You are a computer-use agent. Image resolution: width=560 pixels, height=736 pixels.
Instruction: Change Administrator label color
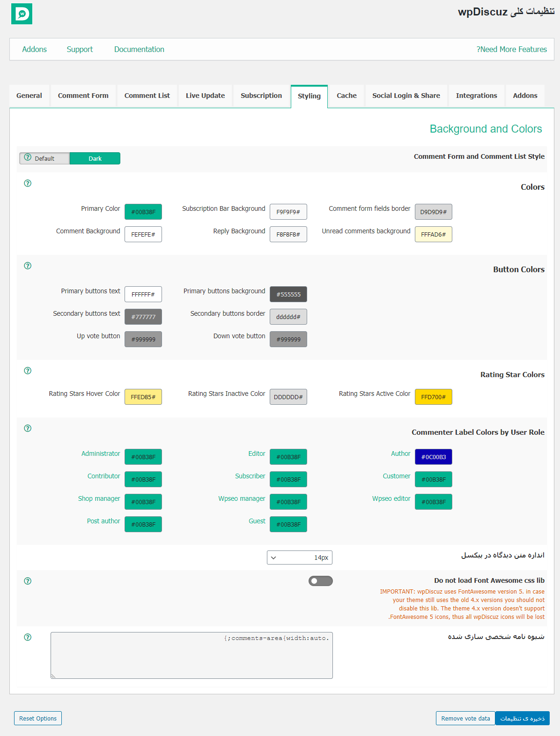click(x=143, y=457)
